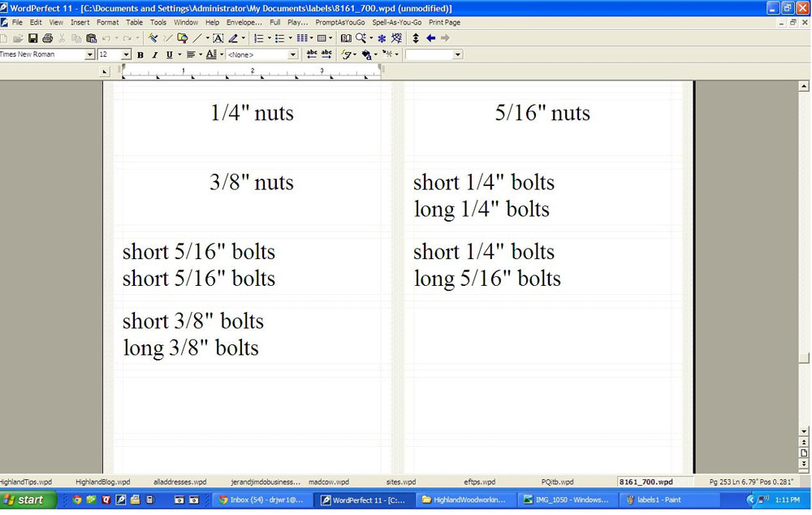Toggle Bold formatting

click(x=140, y=55)
